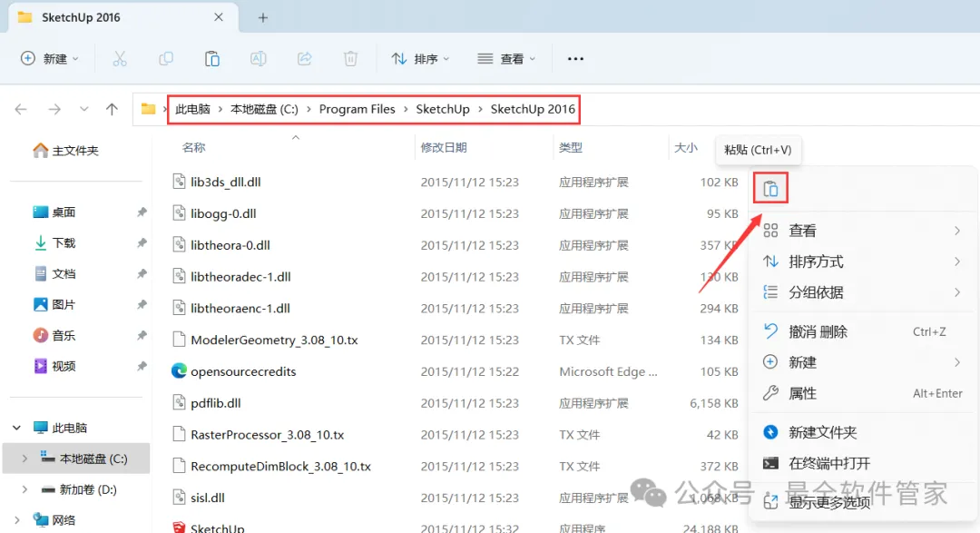Screen dimensions: 980x533
Task: Select the opensourcecredits file
Action: (x=243, y=371)
